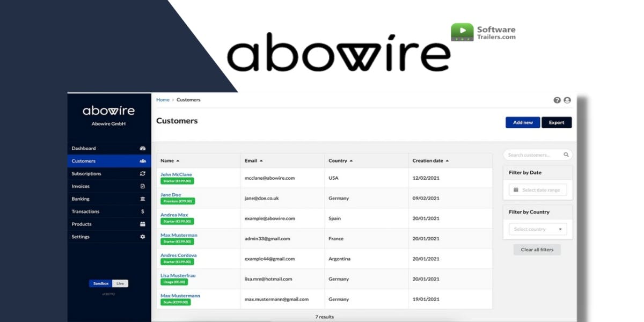Click creation date 19/01/2021
The width and height of the screenshot is (644, 322).
[x=426, y=299]
